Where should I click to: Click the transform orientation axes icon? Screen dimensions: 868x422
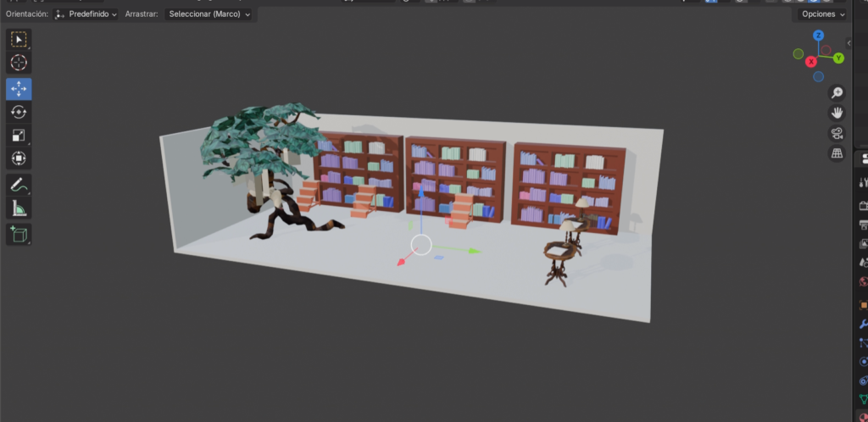pos(60,14)
